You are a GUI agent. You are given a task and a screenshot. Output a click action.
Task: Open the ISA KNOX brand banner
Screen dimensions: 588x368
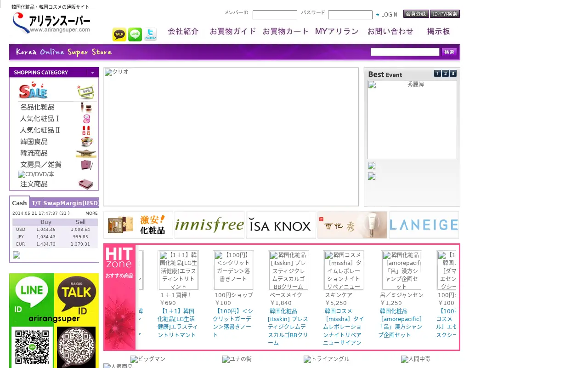point(281,225)
